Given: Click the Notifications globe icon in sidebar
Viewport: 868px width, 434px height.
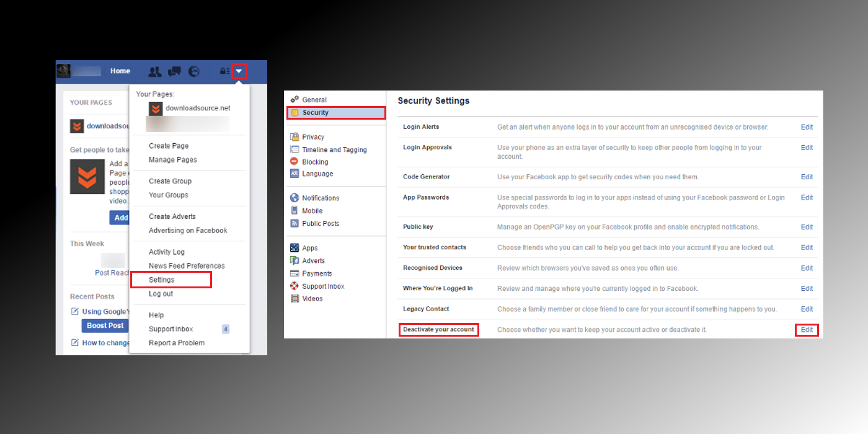Looking at the screenshot, I should pyautogui.click(x=294, y=198).
